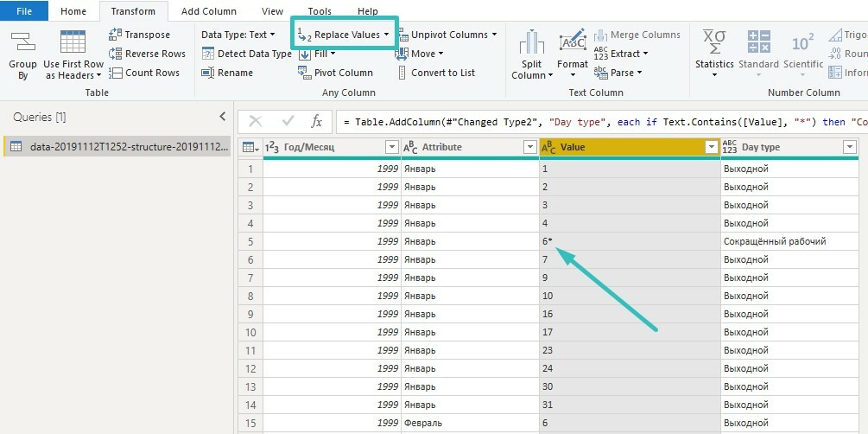This screenshot has height=434, width=868.
Task: Open the Parse dropdown
Action: tap(639, 73)
